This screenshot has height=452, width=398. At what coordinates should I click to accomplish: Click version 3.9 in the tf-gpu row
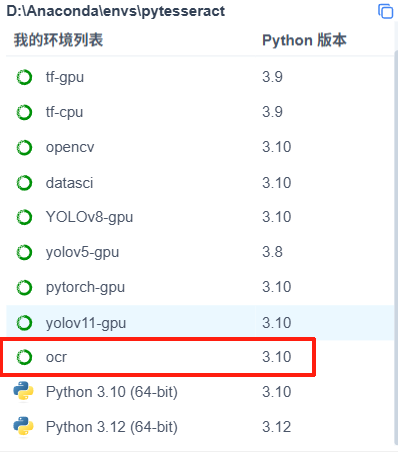tap(272, 77)
